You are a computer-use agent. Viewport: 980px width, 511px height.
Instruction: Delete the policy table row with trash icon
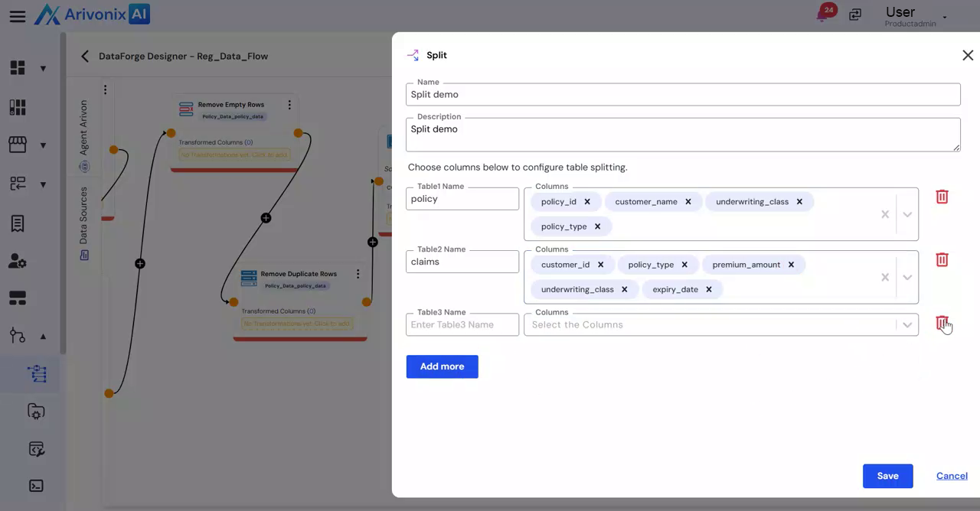(942, 197)
